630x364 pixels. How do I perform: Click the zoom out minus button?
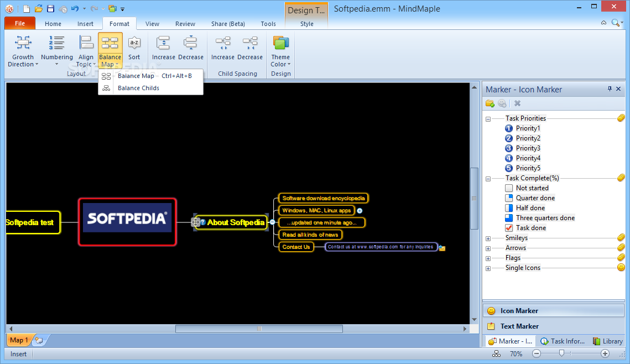537,353
